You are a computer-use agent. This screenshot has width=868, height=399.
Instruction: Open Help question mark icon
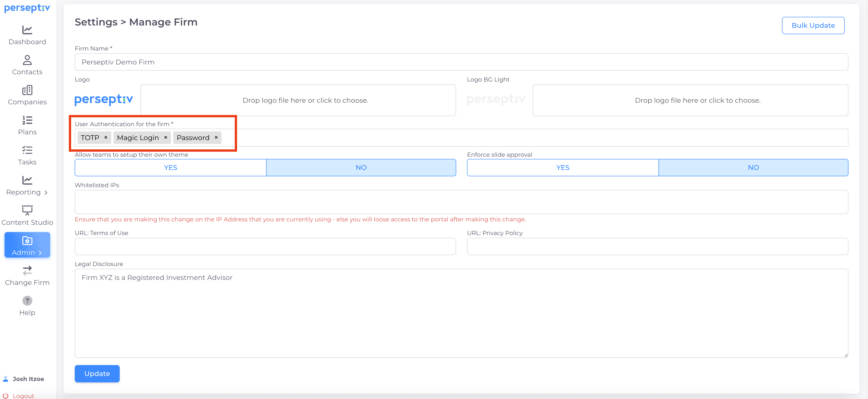click(27, 300)
